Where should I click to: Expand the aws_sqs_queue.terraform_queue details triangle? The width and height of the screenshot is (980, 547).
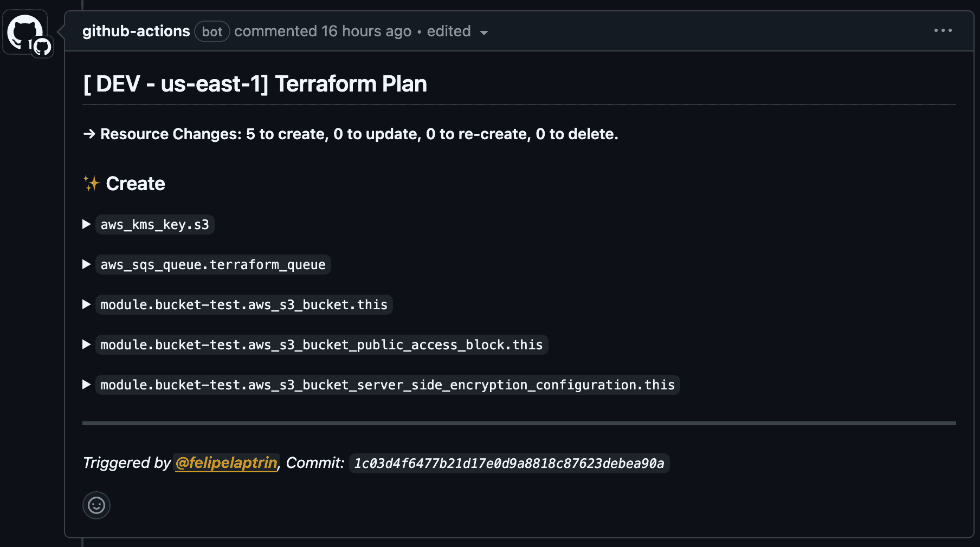click(x=86, y=264)
